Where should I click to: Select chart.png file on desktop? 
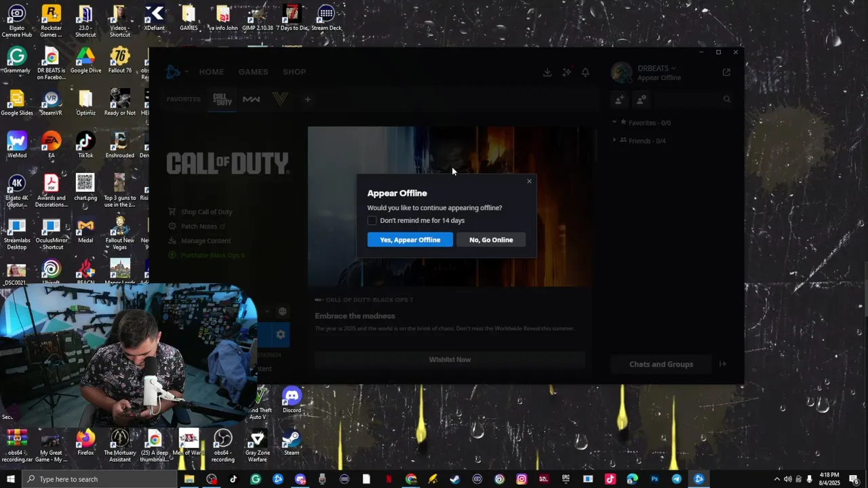[85, 188]
